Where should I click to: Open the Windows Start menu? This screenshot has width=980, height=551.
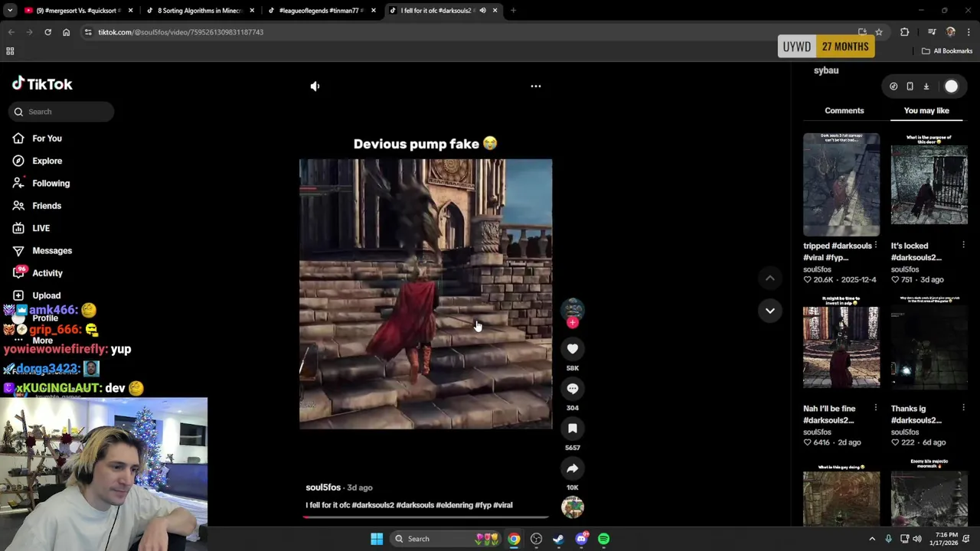[377, 539]
